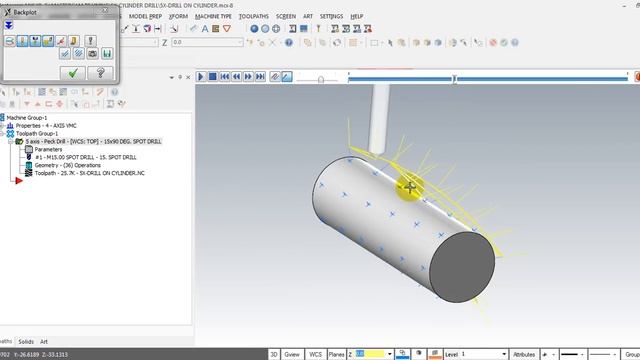Select Toolpath 25.7K NC file entry
The width and height of the screenshot is (640, 360).
click(89, 173)
